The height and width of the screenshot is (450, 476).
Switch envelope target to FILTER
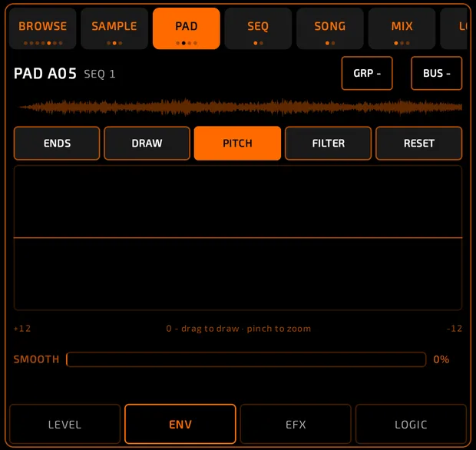tap(328, 144)
